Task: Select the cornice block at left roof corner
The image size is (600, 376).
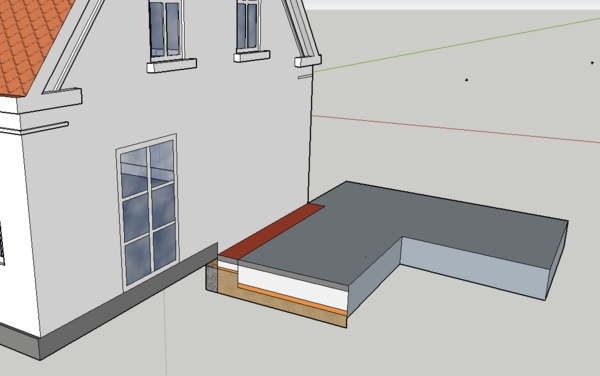Action: point(50,100)
